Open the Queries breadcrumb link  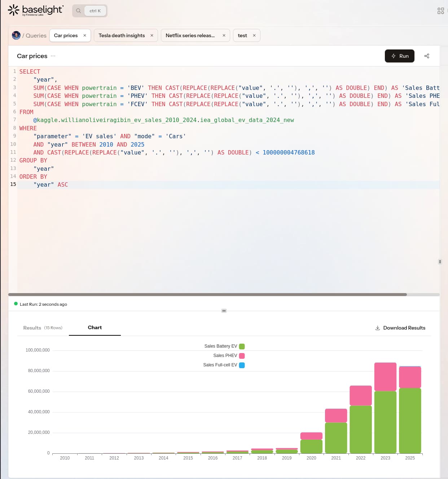click(x=36, y=36)
